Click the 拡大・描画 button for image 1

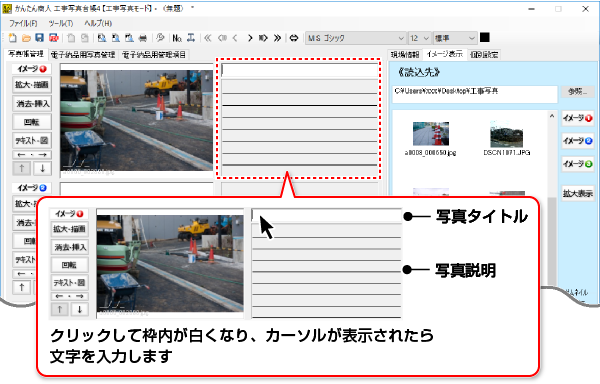(x=32, y=85)
